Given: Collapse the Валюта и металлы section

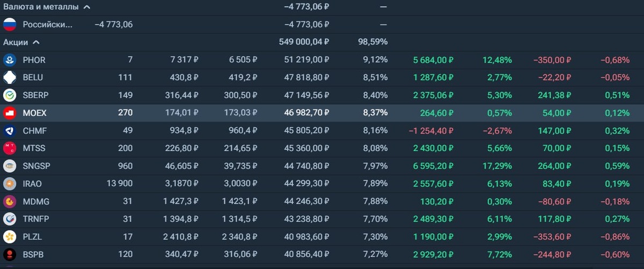Looking at the screenshot, I should (x=87, y=7).
